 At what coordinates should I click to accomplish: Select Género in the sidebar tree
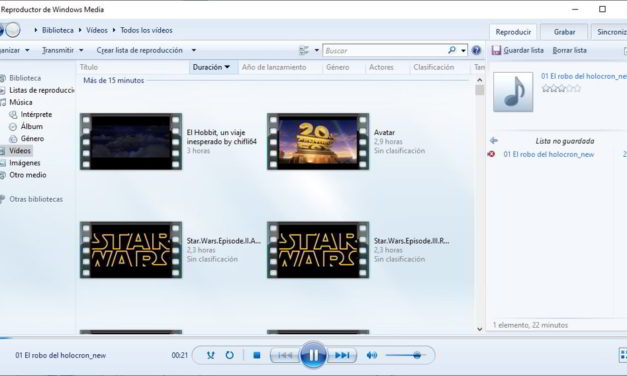(x=32, y=138)
